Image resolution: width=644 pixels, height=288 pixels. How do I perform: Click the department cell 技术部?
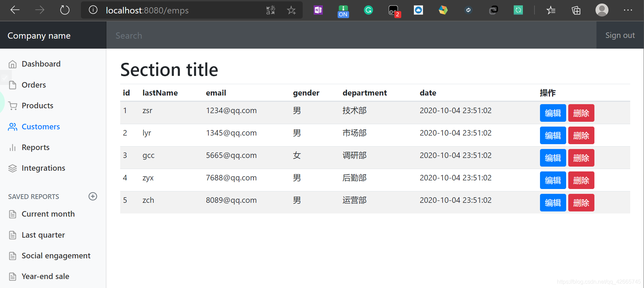(354, 110)
